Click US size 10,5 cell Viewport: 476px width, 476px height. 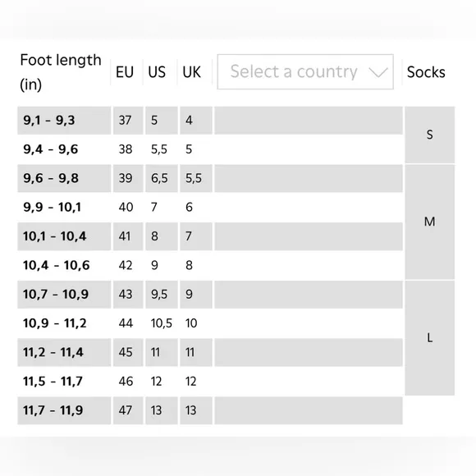(x=161, y=323)
